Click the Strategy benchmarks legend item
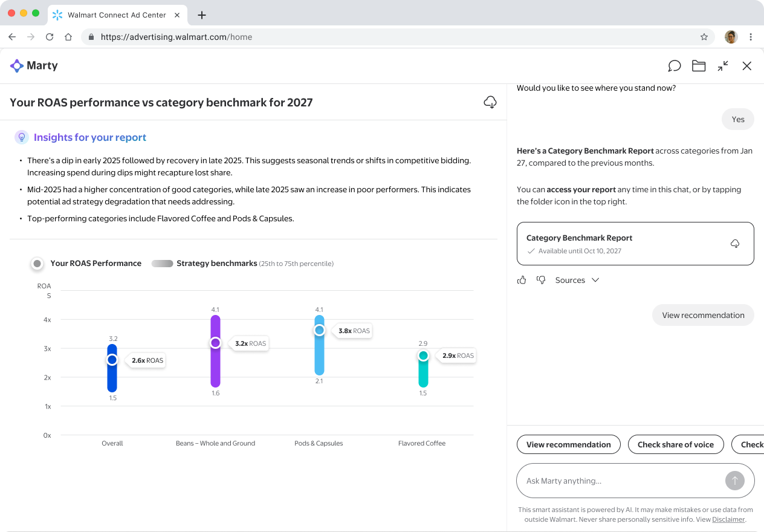The image size is (764, 532). (x=242, y=264)
